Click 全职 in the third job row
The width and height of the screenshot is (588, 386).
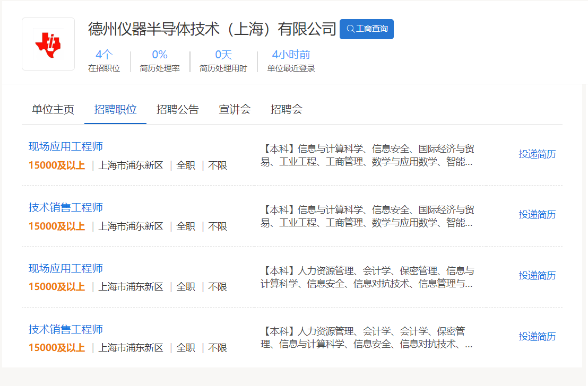tap(186, 287)
